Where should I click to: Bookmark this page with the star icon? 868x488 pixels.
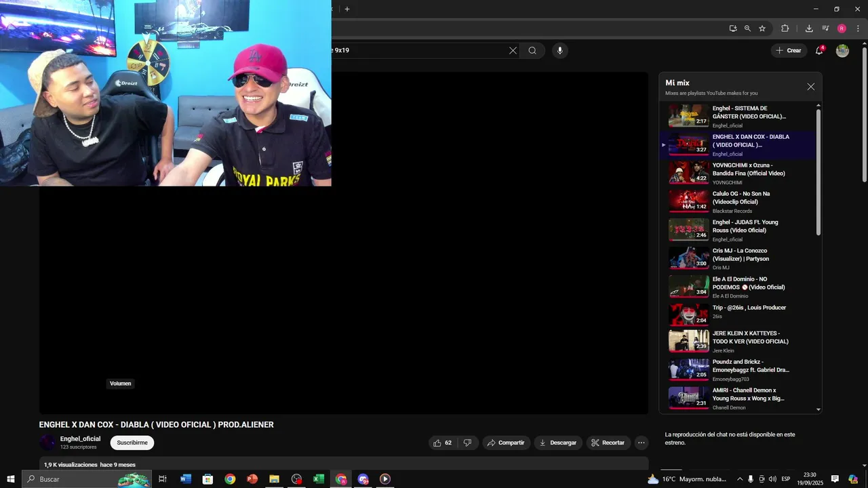click(762, 28)
